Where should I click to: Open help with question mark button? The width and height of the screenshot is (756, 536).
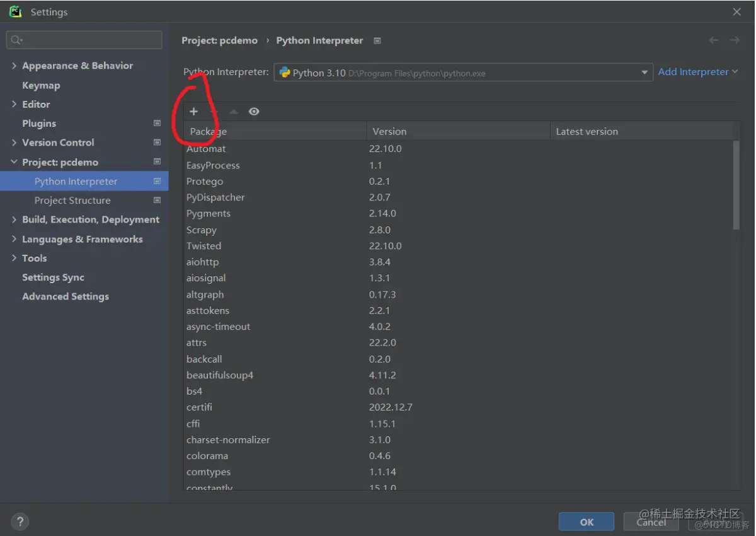click(x=20, y=521)
